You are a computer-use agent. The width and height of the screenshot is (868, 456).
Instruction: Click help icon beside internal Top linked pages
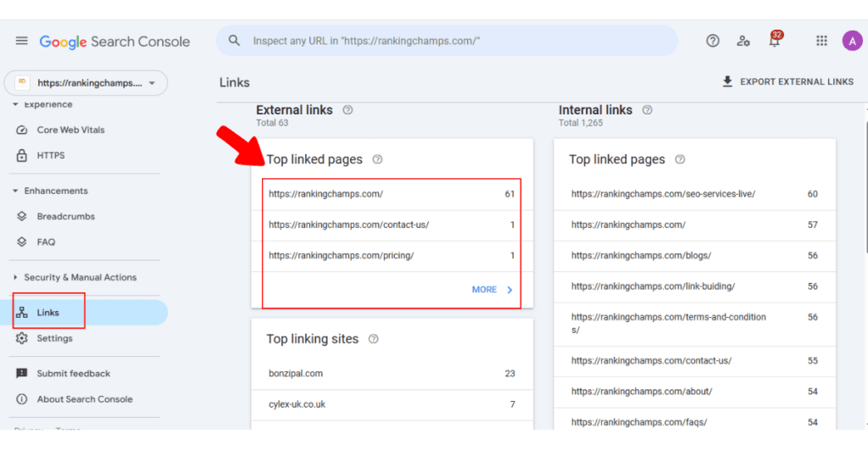(x=680, y=159)
